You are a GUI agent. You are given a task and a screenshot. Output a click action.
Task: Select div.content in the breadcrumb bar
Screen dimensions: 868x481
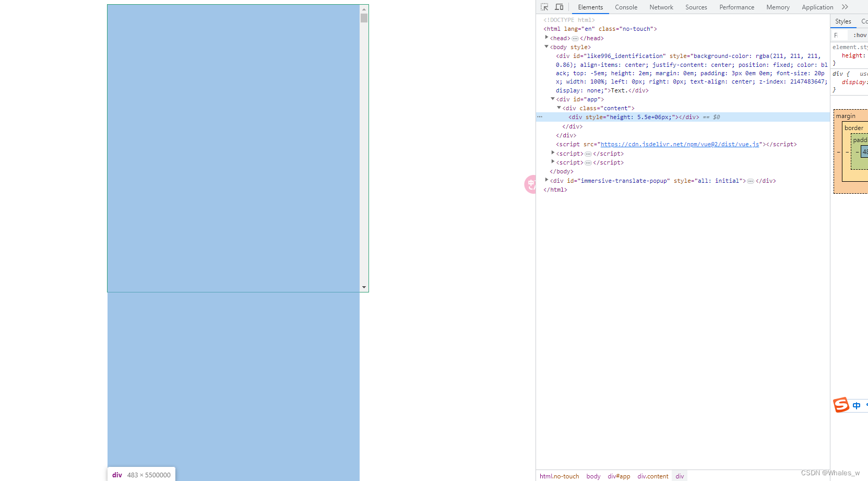point(652,476)
